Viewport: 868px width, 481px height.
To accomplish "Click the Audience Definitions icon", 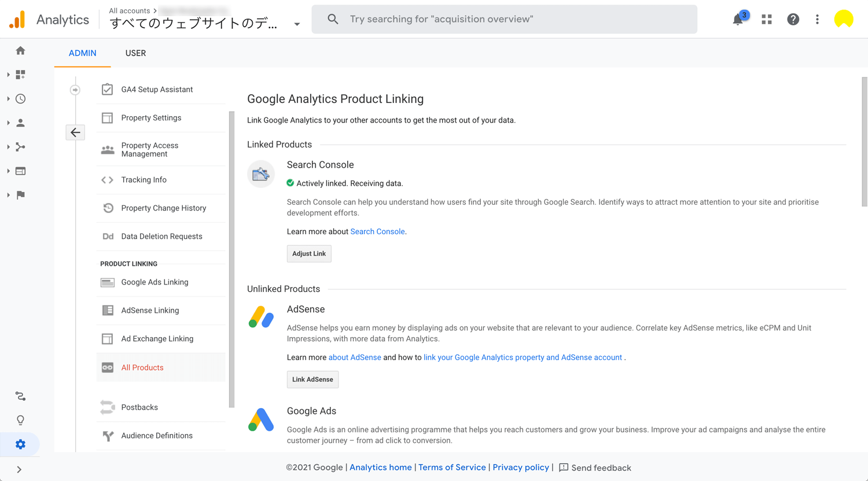I will tap(108, 436).
